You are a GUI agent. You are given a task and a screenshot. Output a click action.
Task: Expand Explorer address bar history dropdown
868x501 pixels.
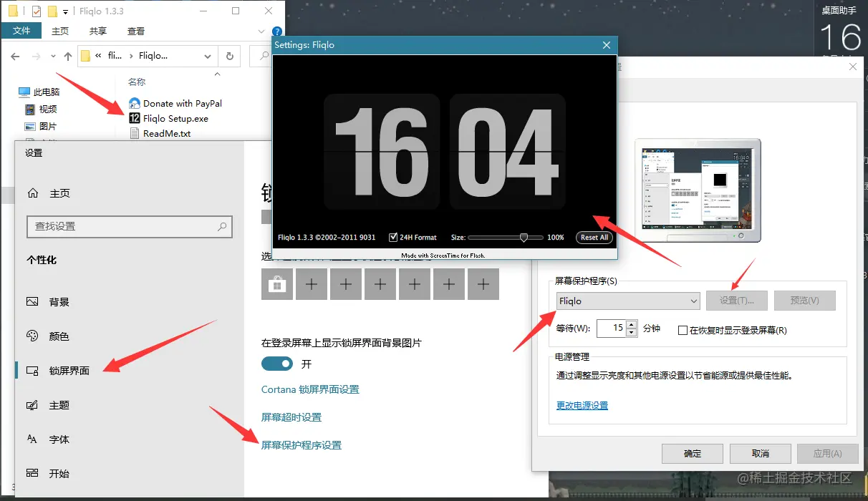208,56
